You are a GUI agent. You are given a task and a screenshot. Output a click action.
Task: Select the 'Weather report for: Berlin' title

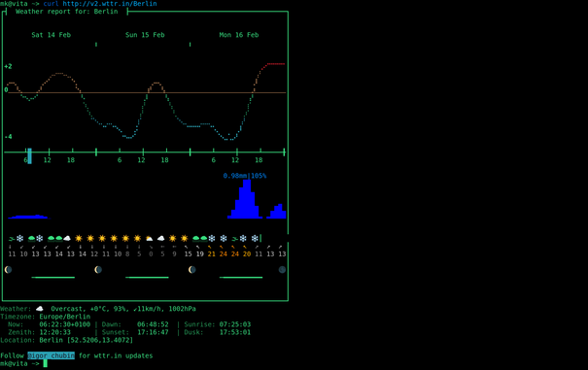tap(67, 12)
